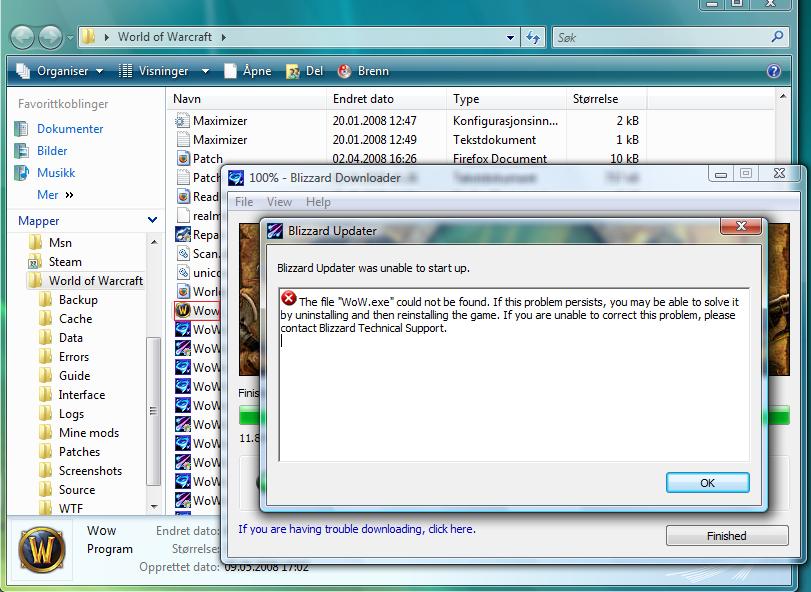Click large Wow icon in details pane
Image resolution: width=811 pixels, height=592 pixels.
42,550
